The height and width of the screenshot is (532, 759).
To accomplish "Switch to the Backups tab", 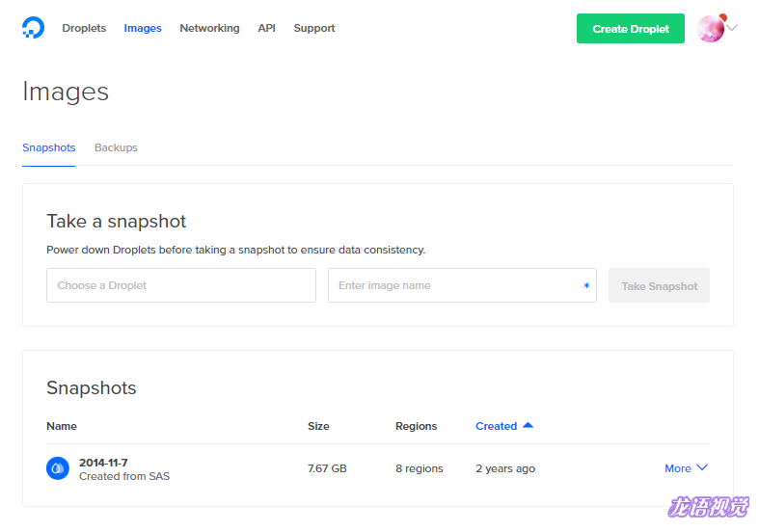I will click(x=116, y=148).
